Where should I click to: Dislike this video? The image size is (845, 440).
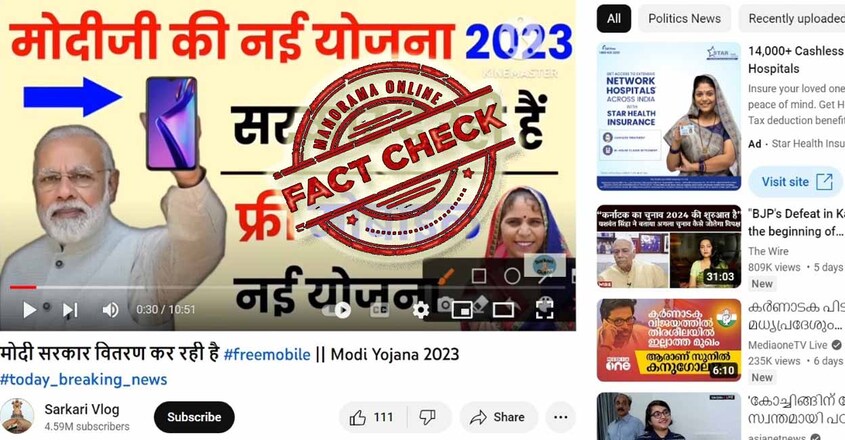pyautogui.click(x=428, y=417)
